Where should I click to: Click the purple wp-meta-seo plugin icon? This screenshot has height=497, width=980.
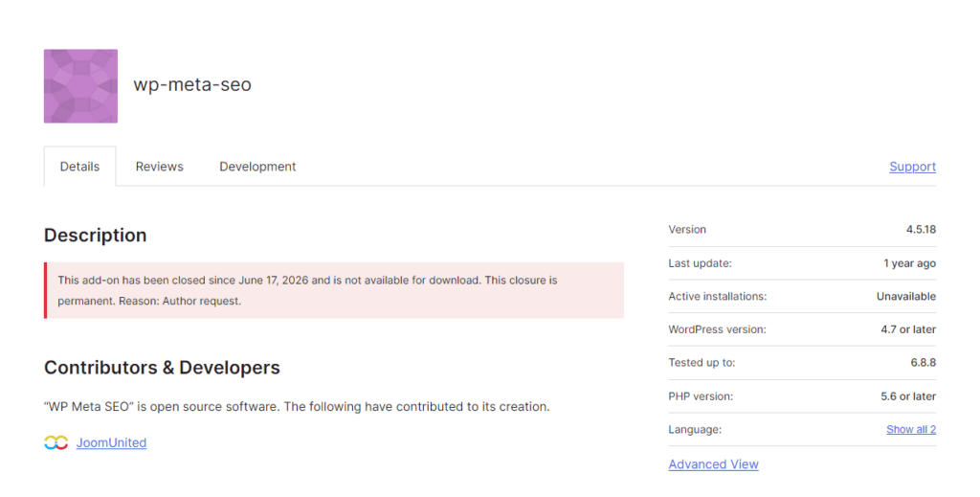80,86
